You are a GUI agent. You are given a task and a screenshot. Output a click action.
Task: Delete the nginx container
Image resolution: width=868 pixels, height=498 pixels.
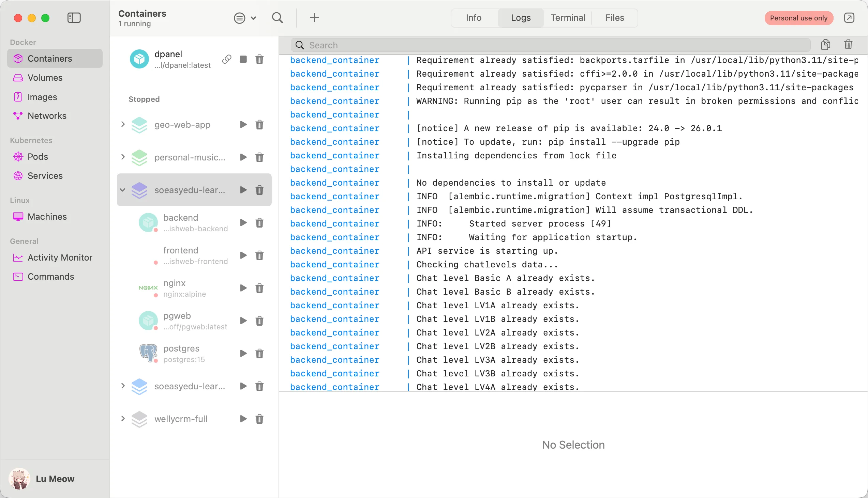point(259,288)
